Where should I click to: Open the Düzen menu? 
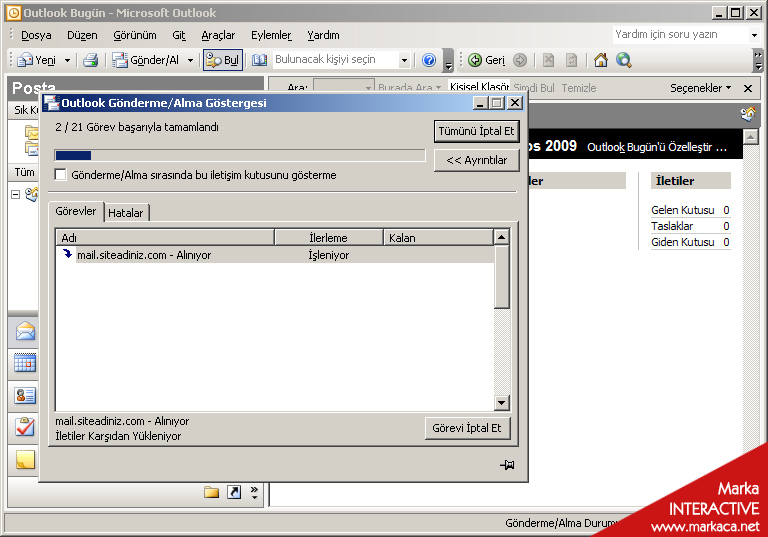(82, 35)
